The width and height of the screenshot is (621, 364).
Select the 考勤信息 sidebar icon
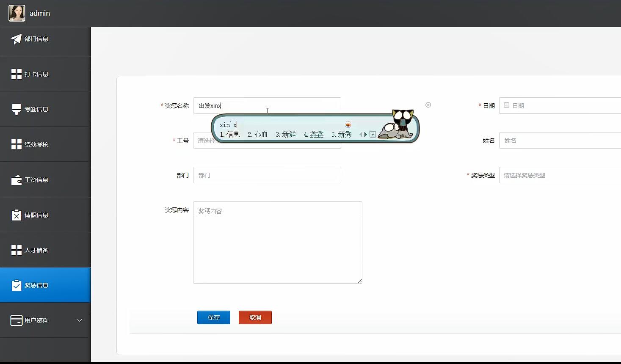(16, 109)
